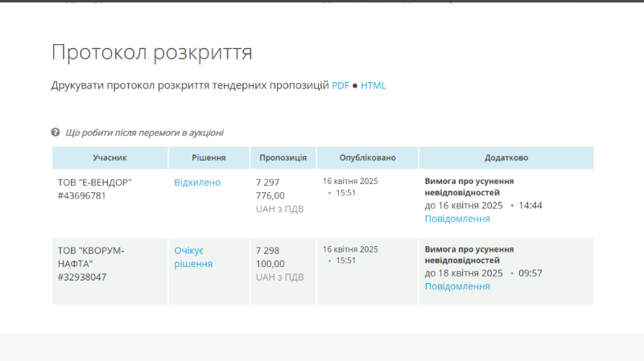Open the PDF version of the protocol
The width and height of the screenshot is (644, 361).
coord(341,85)
